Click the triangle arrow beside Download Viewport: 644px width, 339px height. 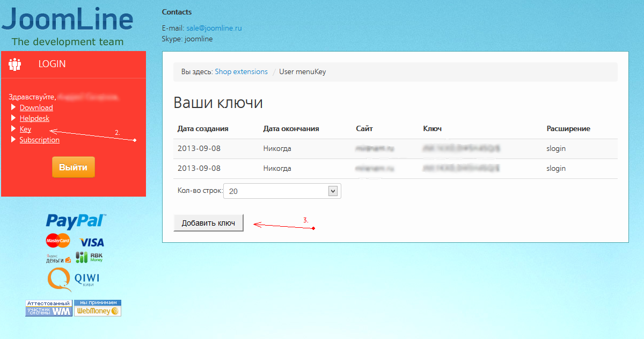click(14, 107)
